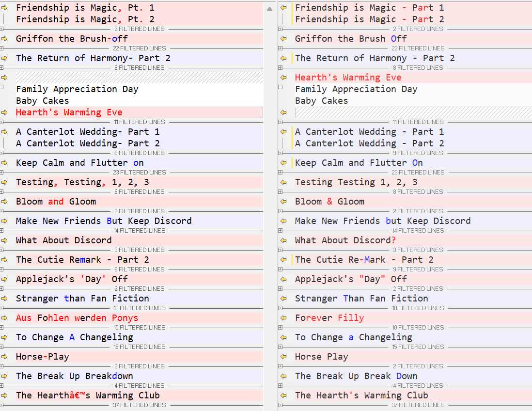Select 'Applejack's "Day" Off' in right pane

[351, 279]
